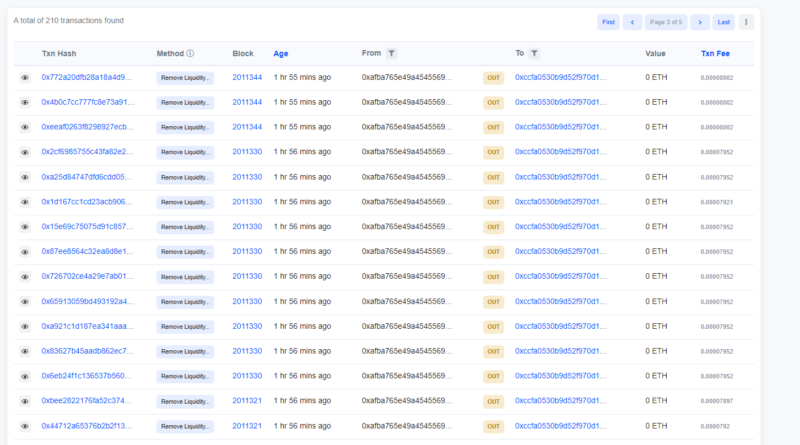
Task: Go to the next page arrow
Action: pos(700,22)
